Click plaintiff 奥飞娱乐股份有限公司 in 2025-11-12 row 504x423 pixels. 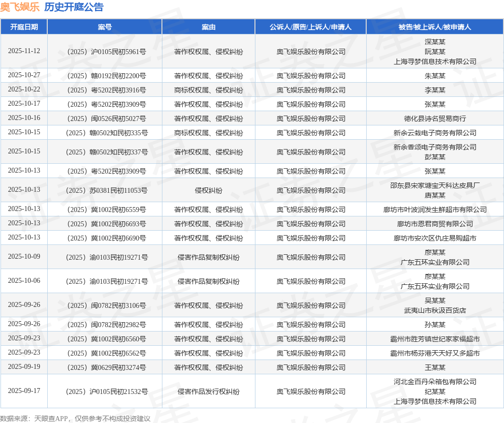[311, 52]
